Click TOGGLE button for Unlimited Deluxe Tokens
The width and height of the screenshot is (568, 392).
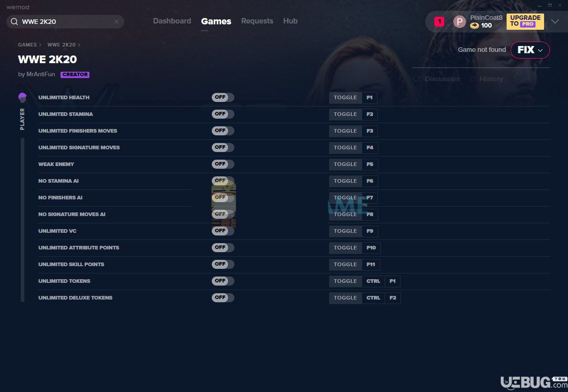(x=345, y=298)
